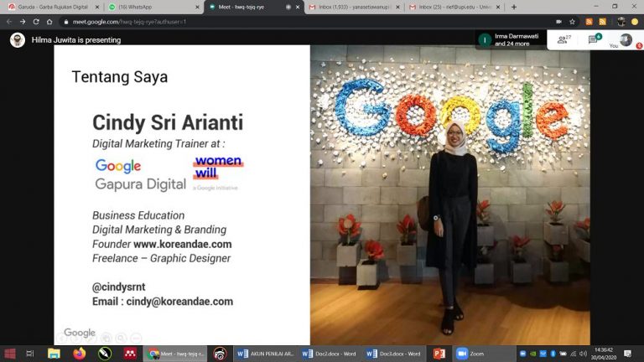
Task: Click the Cindy Sri Arianti name heading
Action: coord(168,122)
